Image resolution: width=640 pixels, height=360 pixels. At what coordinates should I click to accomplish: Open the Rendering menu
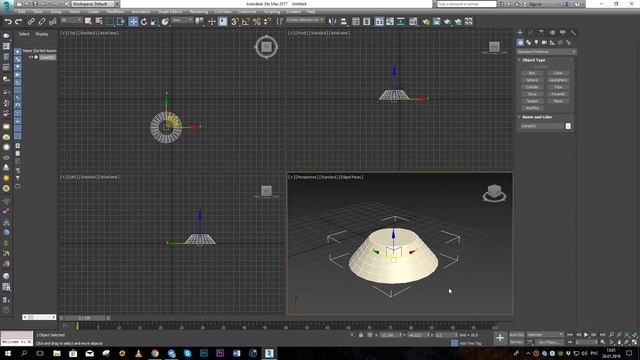click(199, 12)
